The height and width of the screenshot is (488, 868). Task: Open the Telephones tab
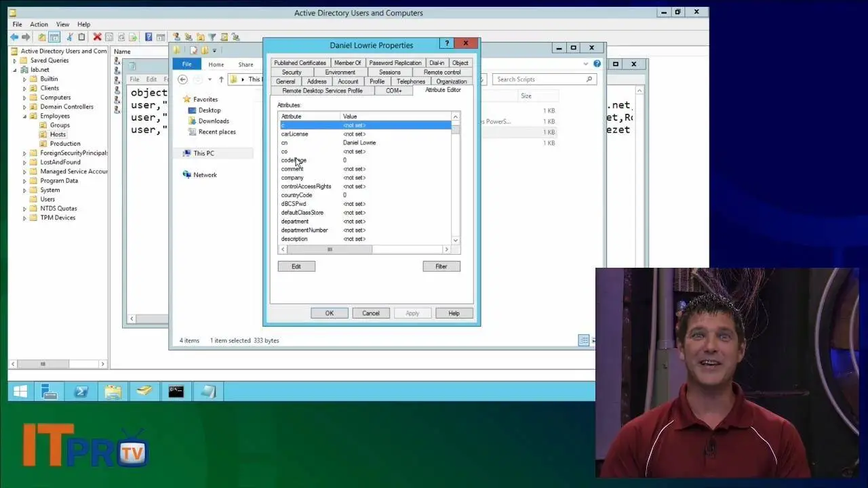(411, 81)
